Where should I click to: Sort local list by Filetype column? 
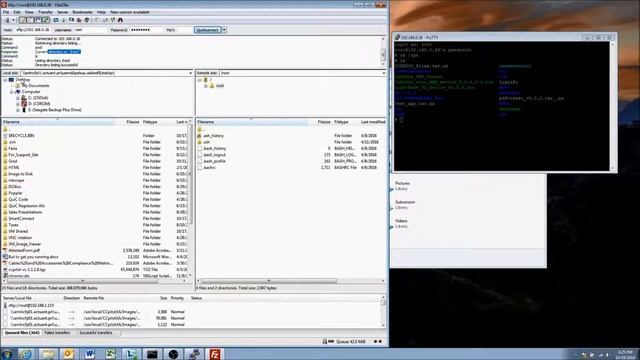coord(158,122)
